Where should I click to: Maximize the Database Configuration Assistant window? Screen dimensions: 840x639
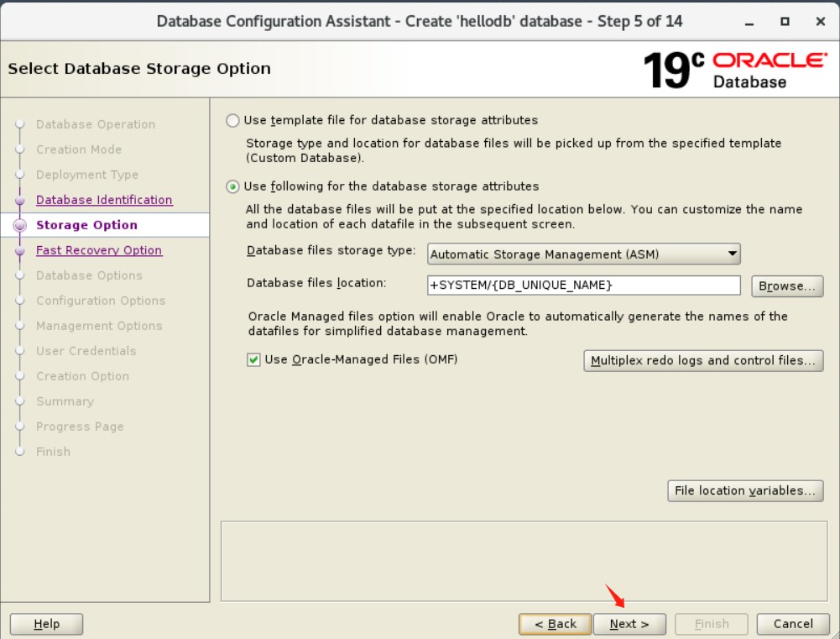click(785, 22)
